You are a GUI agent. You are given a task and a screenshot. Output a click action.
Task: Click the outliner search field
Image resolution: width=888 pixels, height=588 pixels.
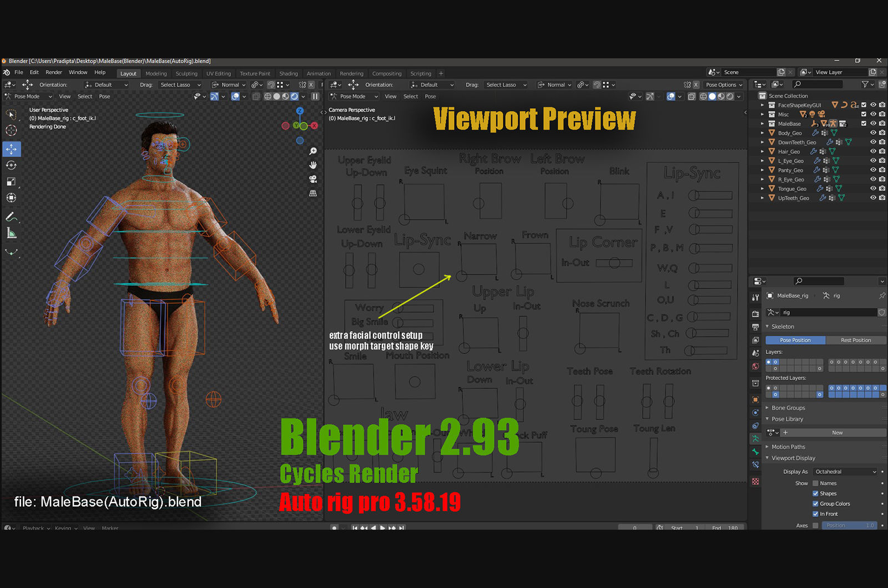(x=818, y=84)
